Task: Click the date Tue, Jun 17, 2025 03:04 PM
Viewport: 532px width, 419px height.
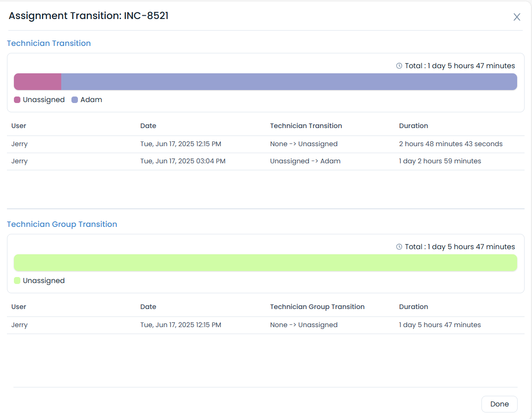Action: 183,161
